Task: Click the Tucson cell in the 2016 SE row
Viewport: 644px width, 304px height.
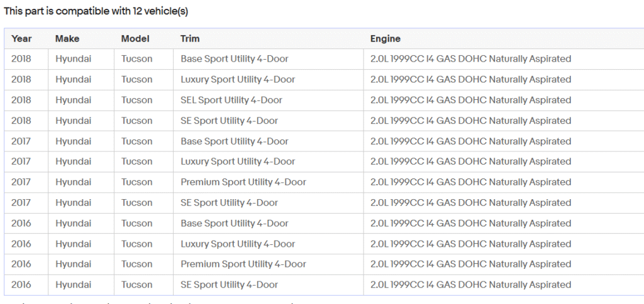Action: 136,285
